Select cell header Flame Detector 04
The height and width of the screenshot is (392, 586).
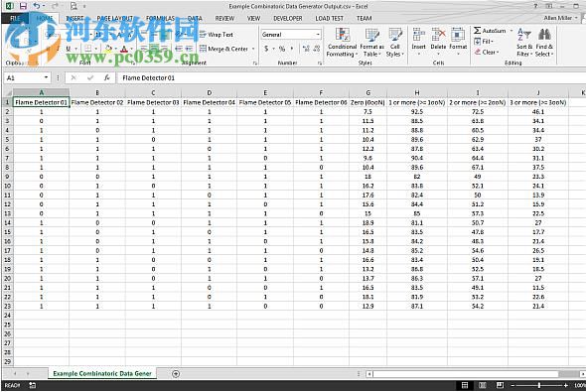209,102
